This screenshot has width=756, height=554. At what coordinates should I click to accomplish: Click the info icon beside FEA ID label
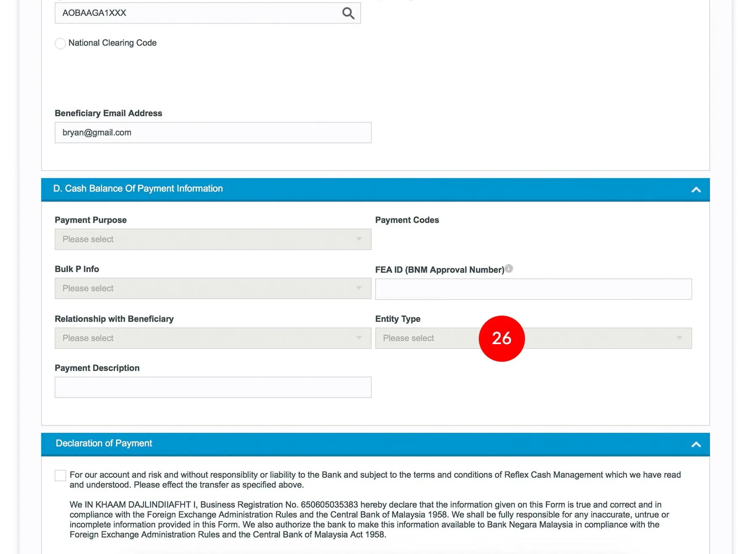(509, 269)
